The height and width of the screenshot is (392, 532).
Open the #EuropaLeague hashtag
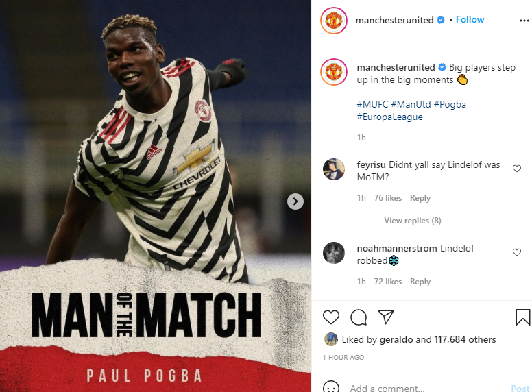click(389, 117)
